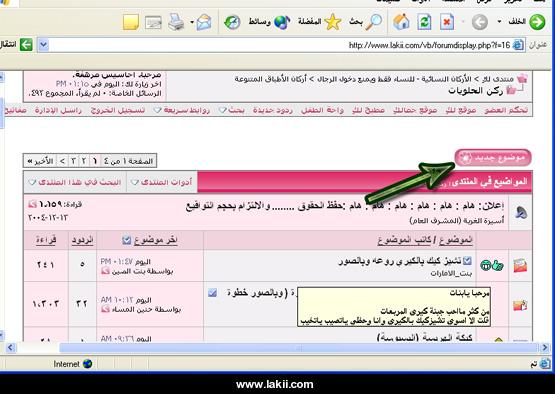
Task: Click the pink new thread button
Action: (x=493, y=158)
